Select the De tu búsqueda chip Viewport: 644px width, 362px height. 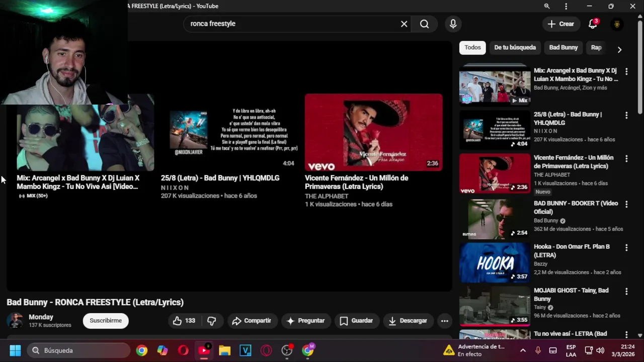[515, 47]
